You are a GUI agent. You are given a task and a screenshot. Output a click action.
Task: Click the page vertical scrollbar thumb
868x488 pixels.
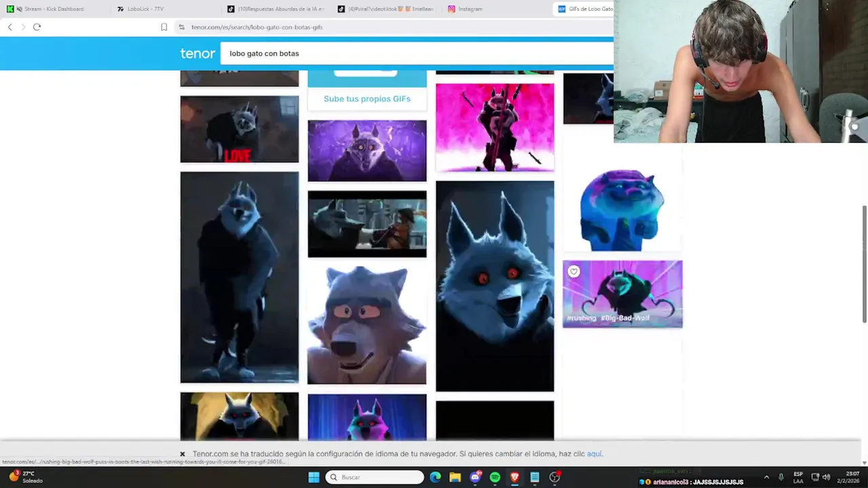point(864,264)
